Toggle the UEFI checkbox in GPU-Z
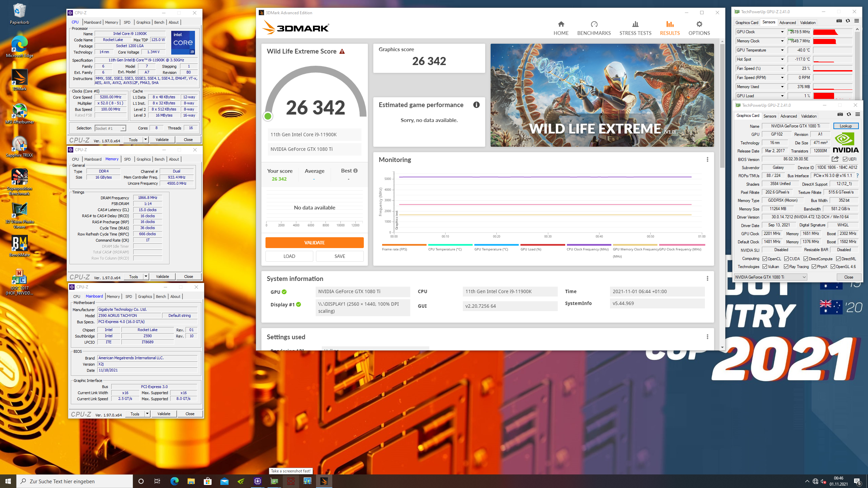Image resolution: width=868 pixels, height=488 pixels. 845,159
